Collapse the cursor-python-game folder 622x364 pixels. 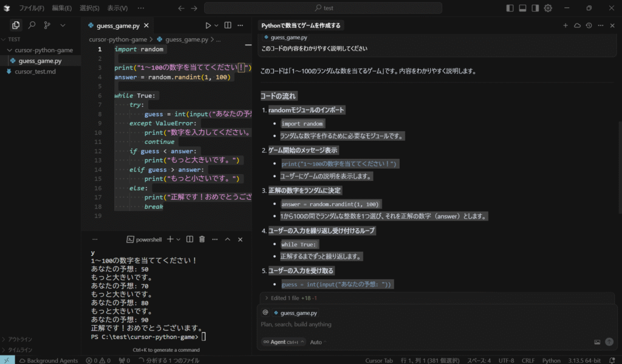[x=41, y=50]
